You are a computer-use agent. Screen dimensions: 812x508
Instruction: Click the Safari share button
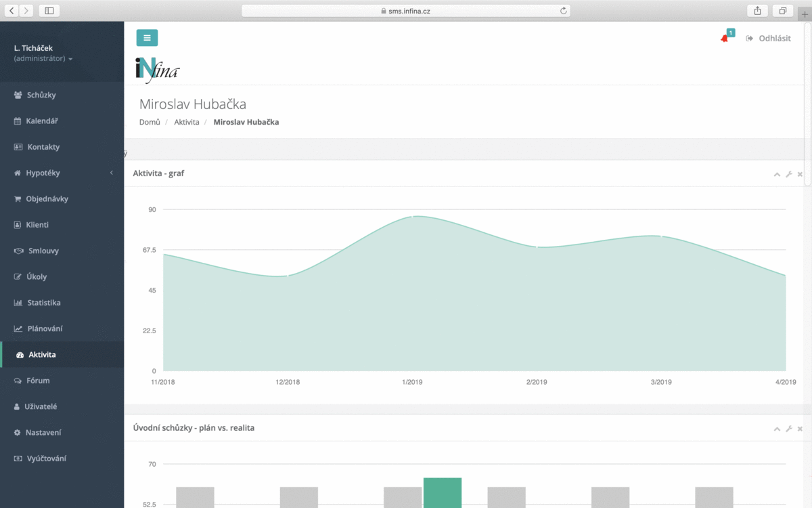[757, 11]
